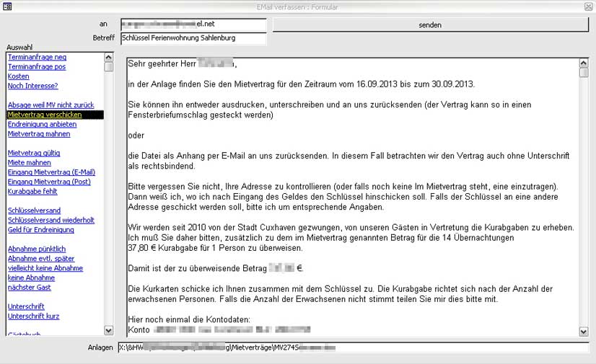Choose the 'Miete mahnen' link
Image resolution: width=596 pixels, height=364 pixels.
[x=30, y=162]
